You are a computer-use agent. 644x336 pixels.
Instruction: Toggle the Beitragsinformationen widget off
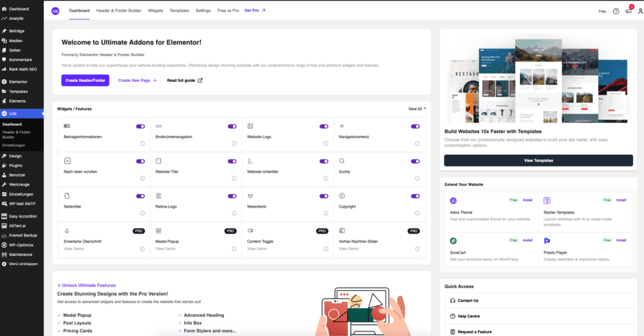click(140, 126)
